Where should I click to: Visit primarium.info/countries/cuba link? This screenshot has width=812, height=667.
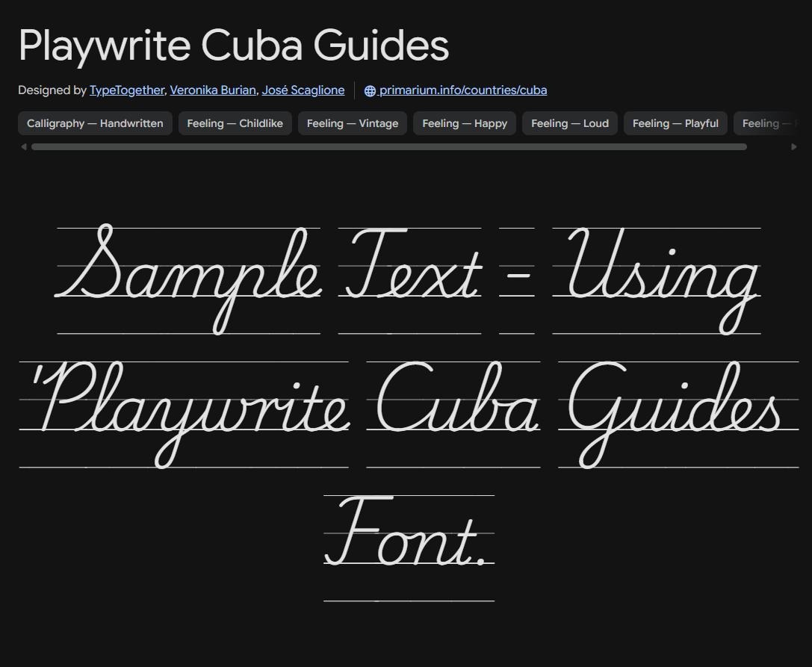pos(463,90)
